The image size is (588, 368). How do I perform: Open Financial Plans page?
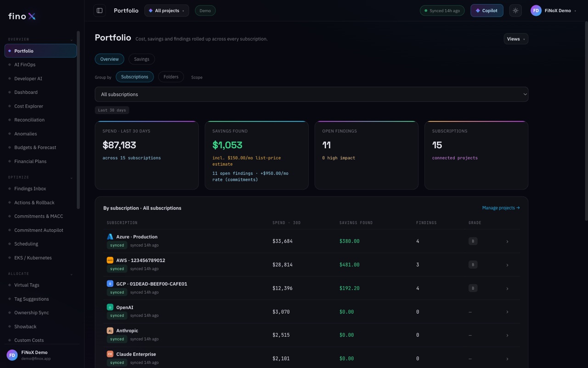(x=40, y=161)
